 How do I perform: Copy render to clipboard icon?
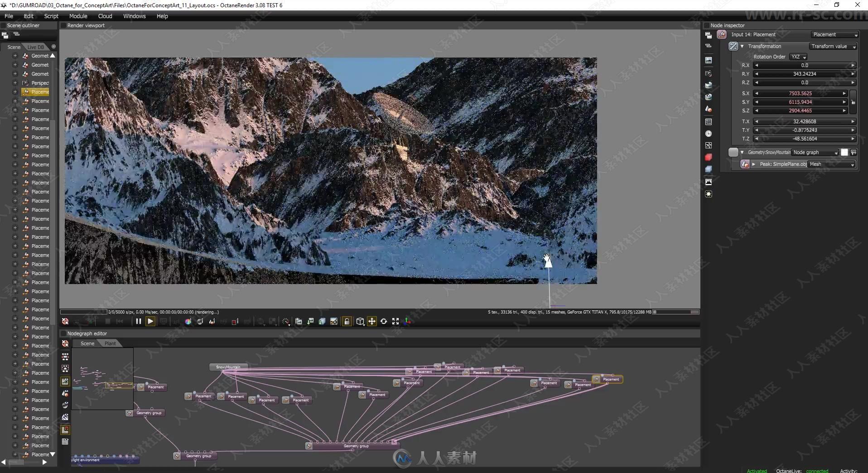(x=299, y=321)
